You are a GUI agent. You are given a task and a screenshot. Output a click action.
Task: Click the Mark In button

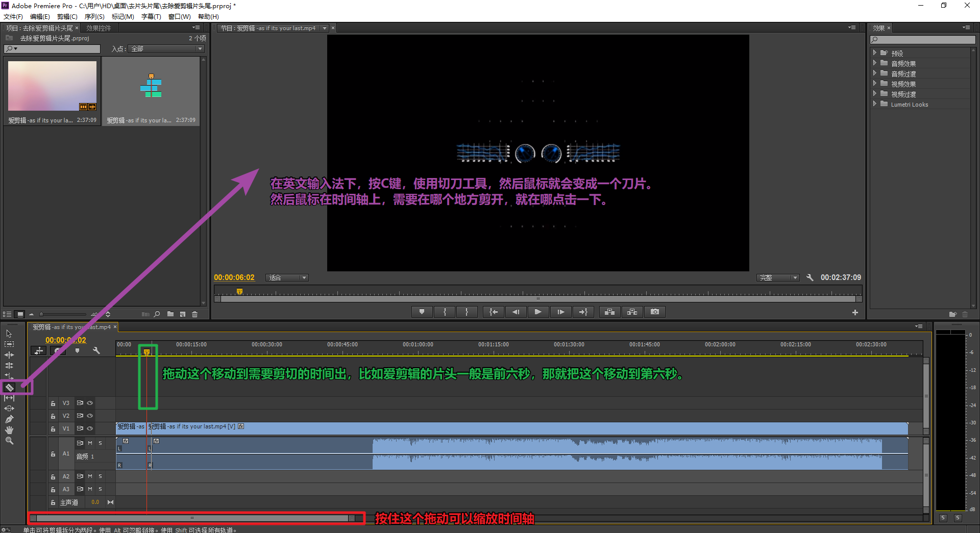[445, 312]
